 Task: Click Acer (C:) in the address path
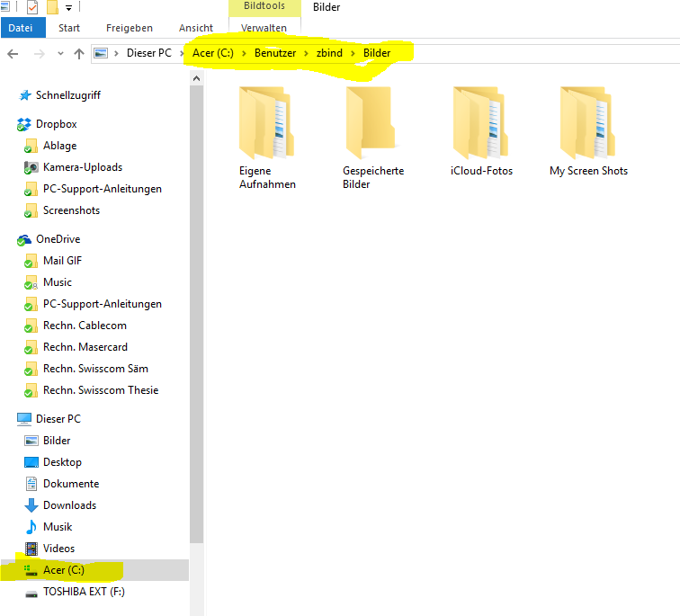(x=212, y=53)
